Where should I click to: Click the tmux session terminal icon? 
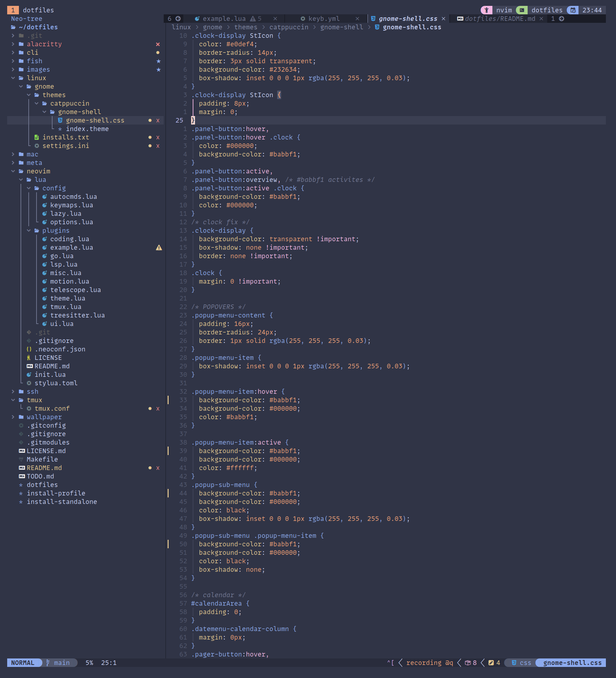[x=522, y=10]
